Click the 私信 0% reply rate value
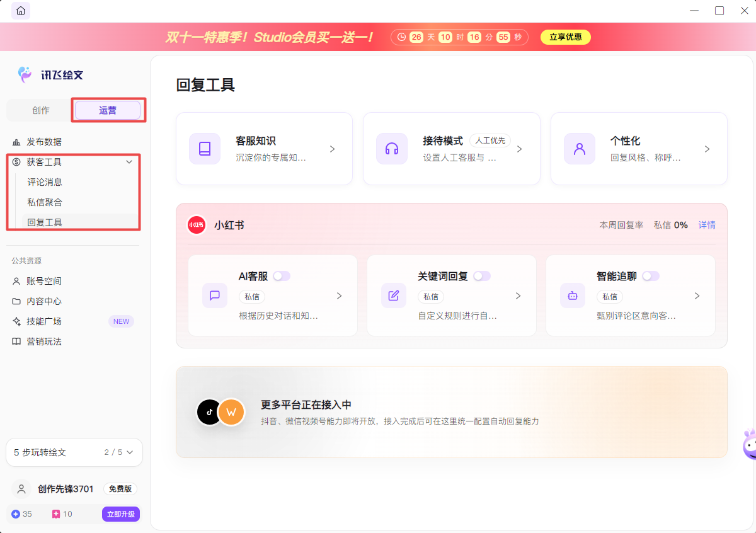The image size is (756, 533). (671, 225)
